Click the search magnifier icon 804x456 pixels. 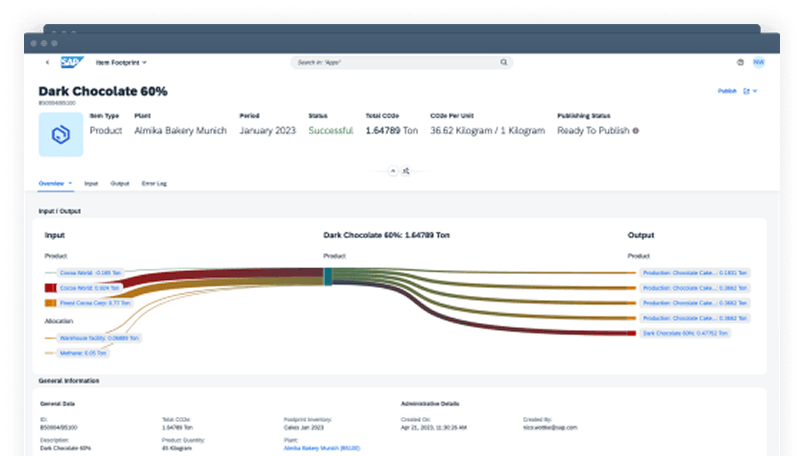coord(503,62)
